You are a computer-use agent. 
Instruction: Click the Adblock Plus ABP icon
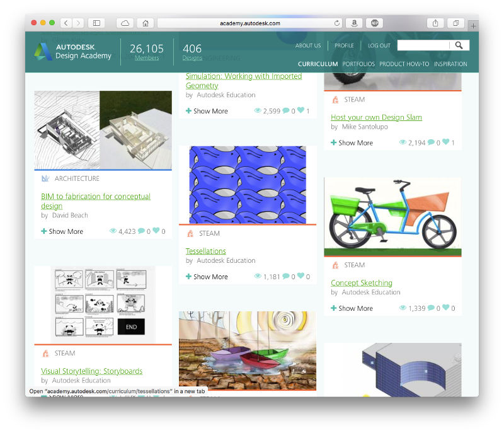coord(374,23)
